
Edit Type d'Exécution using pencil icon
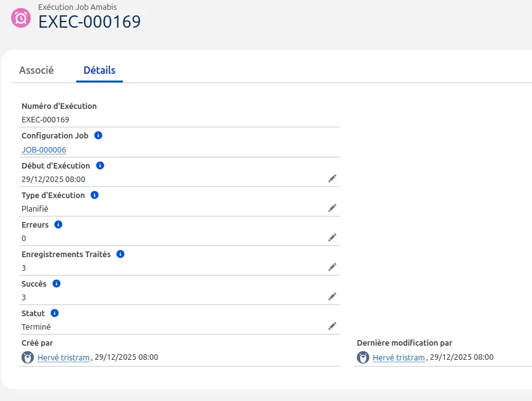click(332, 208)
